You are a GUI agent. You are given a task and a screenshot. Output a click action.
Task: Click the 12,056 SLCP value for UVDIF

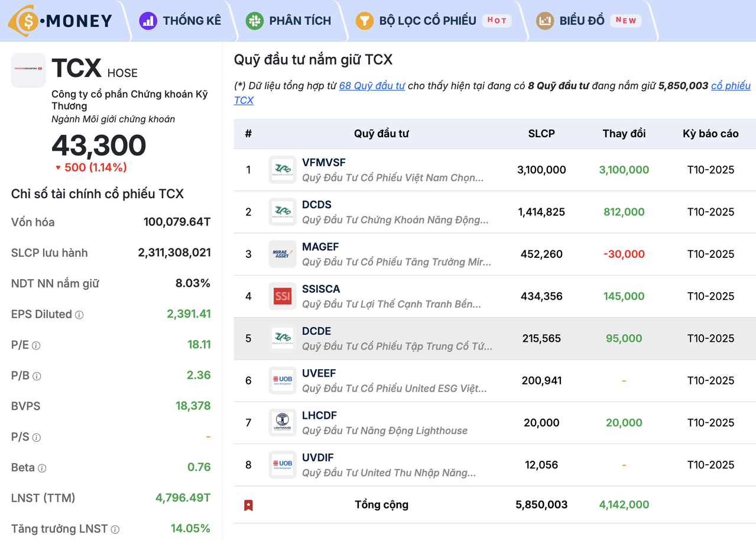tap(541, 465)
